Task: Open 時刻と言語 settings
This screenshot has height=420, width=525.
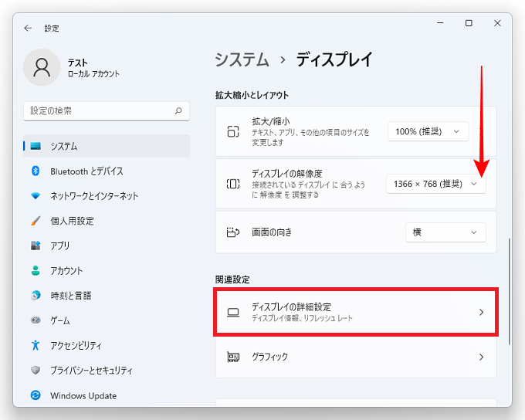Action: (107, 296)
